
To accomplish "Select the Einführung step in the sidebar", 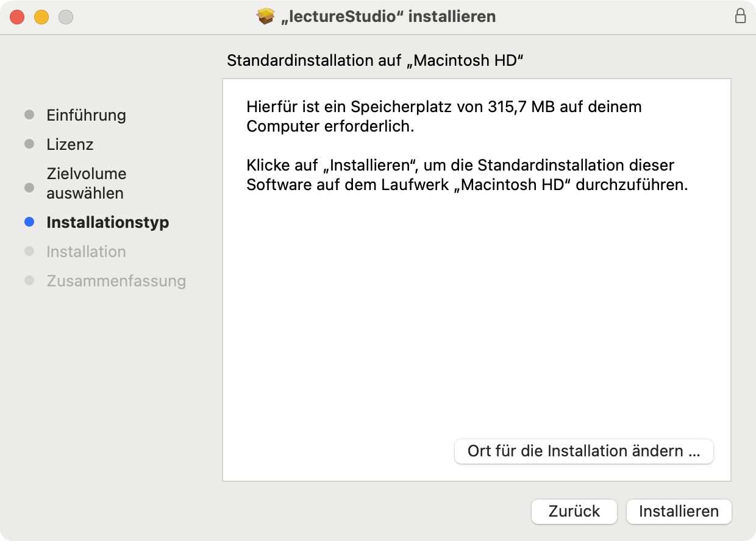I will 86,115.
